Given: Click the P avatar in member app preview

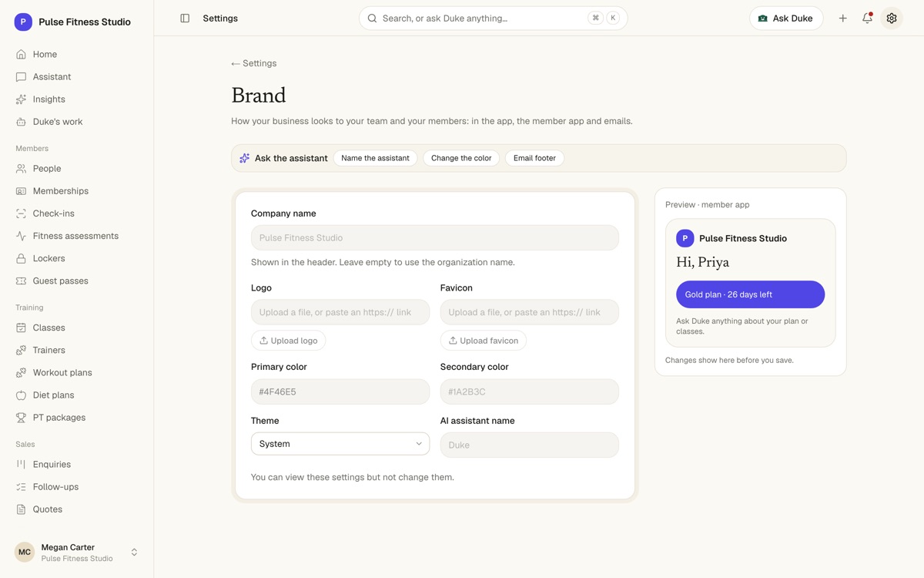Looking at the screenshot, I should click(685, 239).
